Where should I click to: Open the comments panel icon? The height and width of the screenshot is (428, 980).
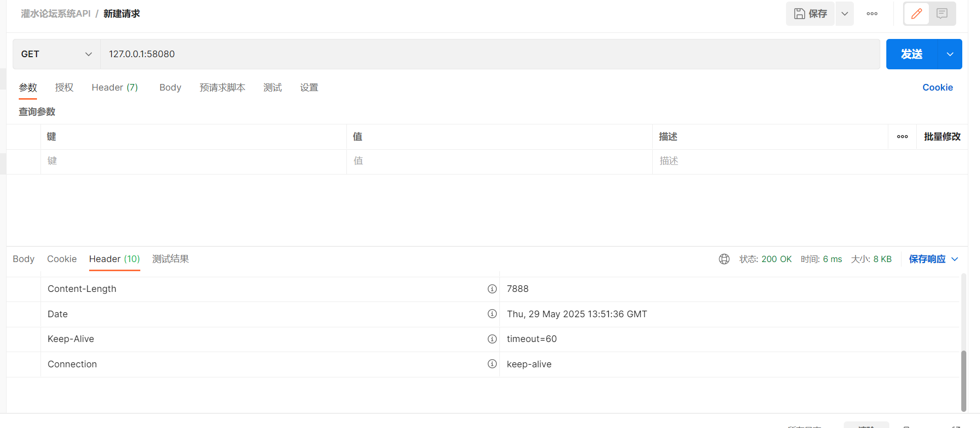pos(942,14)
